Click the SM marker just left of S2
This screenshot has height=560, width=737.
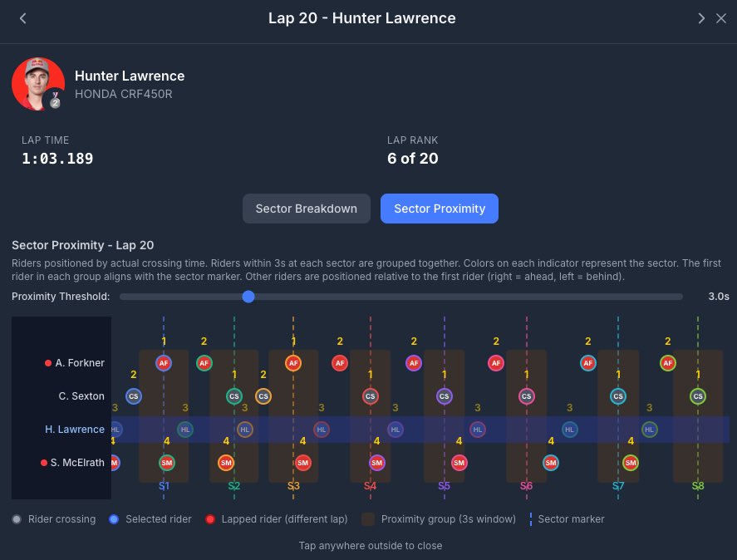click(x=226, y=463)
